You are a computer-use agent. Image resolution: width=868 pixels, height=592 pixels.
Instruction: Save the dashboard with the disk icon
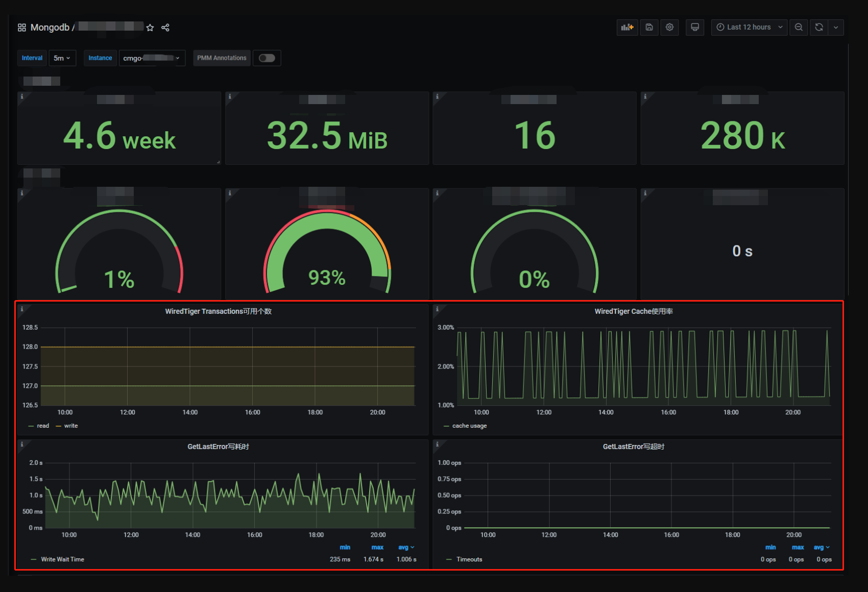649,28
